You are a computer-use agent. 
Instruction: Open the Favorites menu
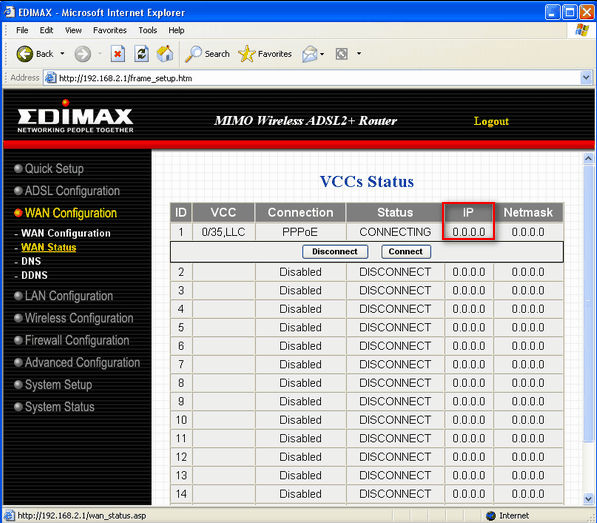(x=110, y=30)
